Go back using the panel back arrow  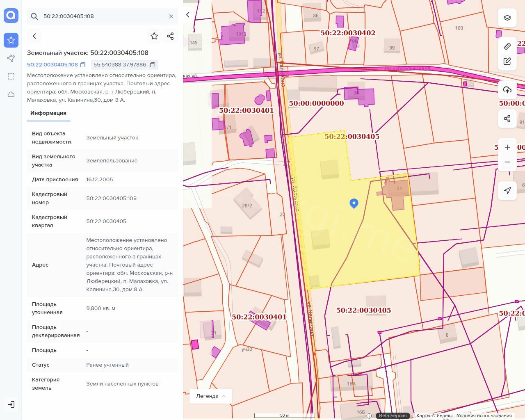[x=34, y=36]
